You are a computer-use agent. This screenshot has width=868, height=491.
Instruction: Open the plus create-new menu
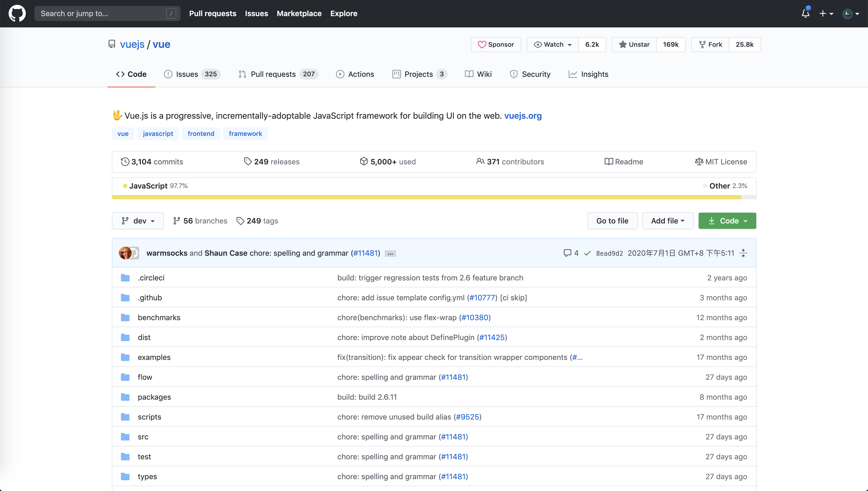tap(826, 13)
